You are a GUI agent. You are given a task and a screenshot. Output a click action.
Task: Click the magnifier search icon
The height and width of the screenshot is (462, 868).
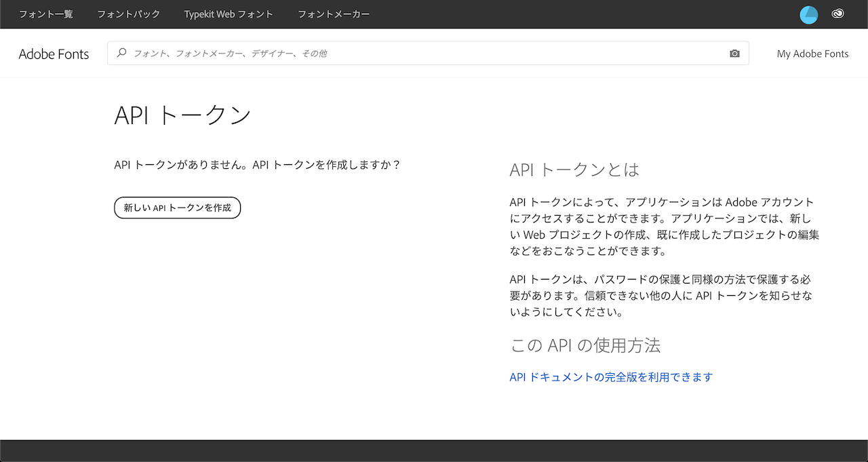pyautogui.click(x=122, y=53)
